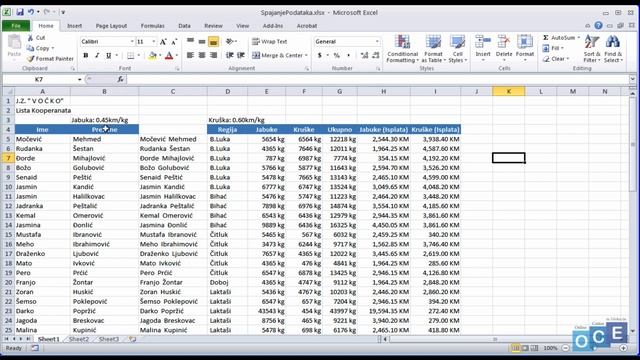The height and width of the screenshot is (360, 640).
Task: Toggle Italic formatting
Action: 97,55
